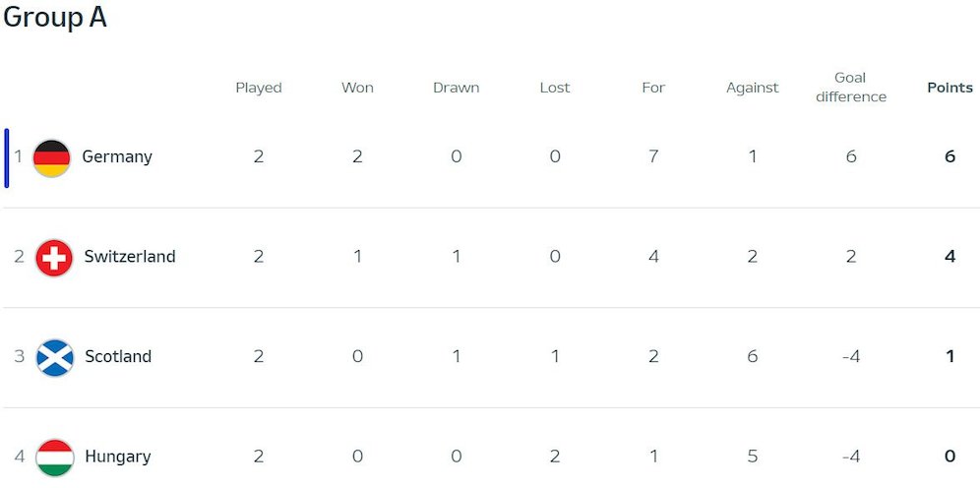This screenshot has width=980, height=488.
Task: Click the Points column header
Action: click(x=949, y=88)
